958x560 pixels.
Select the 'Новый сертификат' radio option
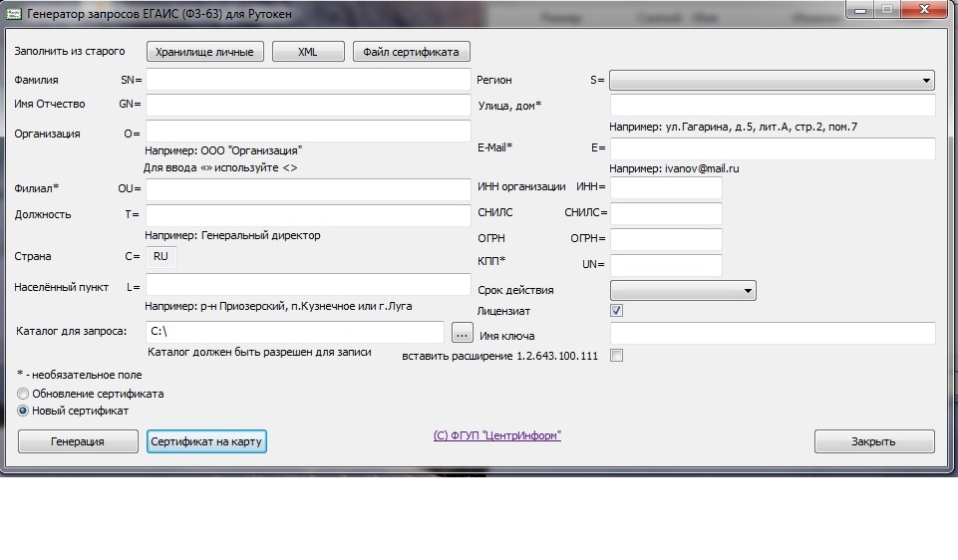click(x=24, y=411)
